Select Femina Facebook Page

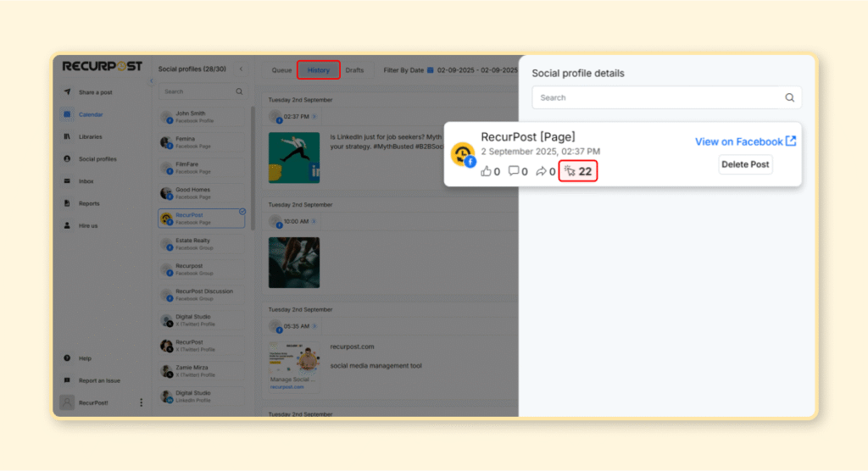pos(202,142)
